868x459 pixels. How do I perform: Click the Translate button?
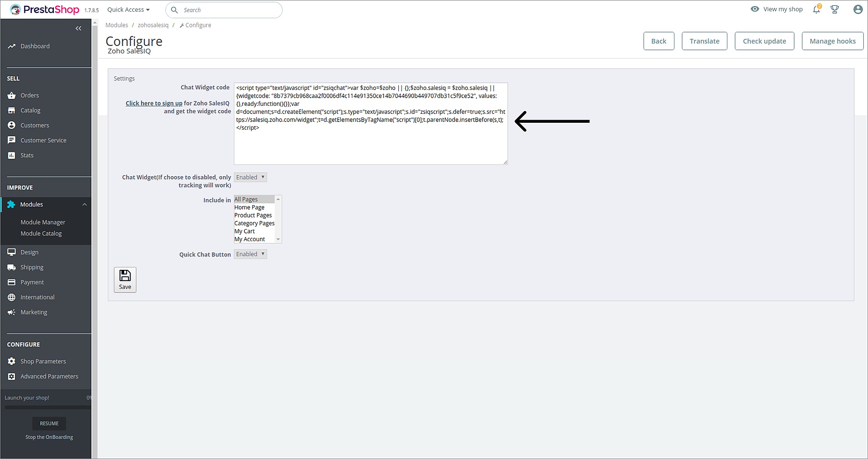point(704,41)
